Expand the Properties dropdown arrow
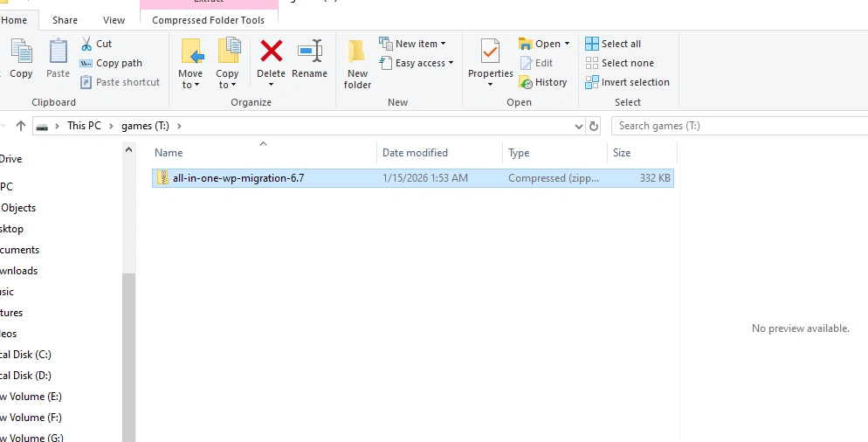This screenshot has width=868, height=442. tap(490, 85)
